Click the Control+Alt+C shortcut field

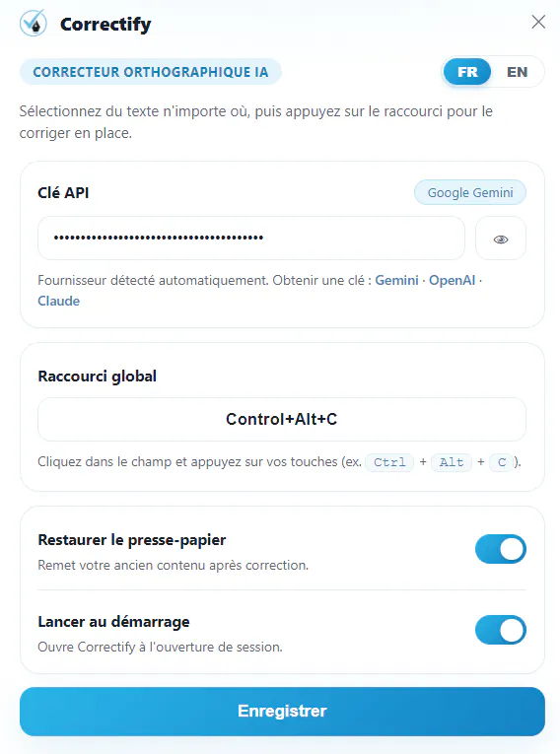281,419
